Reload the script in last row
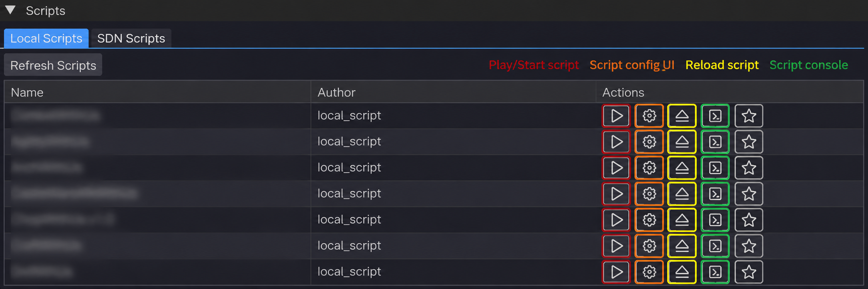Image resolution: width=868 pixels, height=289 pixels. 682,272
